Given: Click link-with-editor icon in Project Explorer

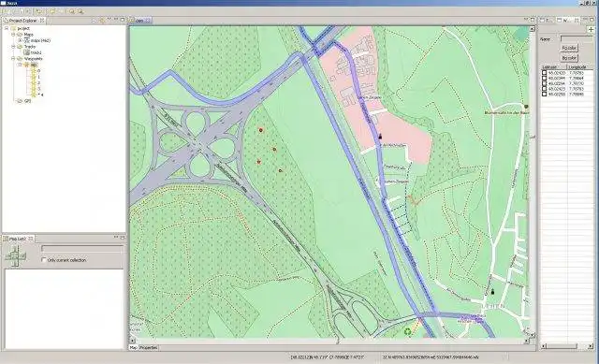Looking at the screenshot, I should pyautogui.click(x=102, y=20).
